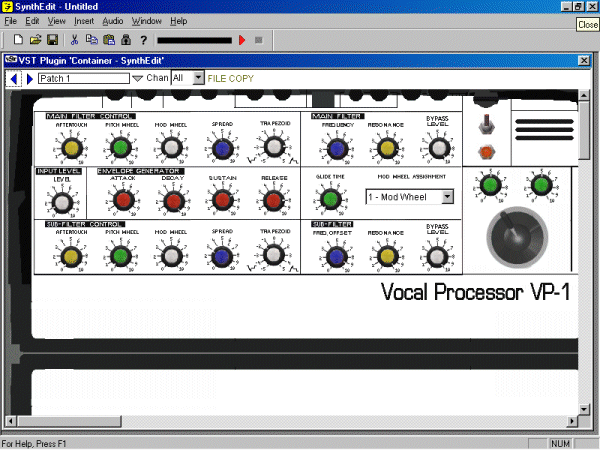Open Help via question mark icon
The image size is (600, 450).
(144, 40)
